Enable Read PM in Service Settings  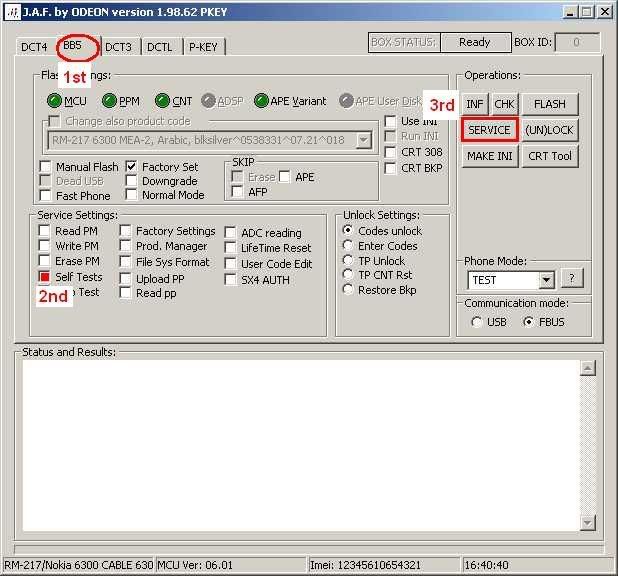[x=44, y=231]
